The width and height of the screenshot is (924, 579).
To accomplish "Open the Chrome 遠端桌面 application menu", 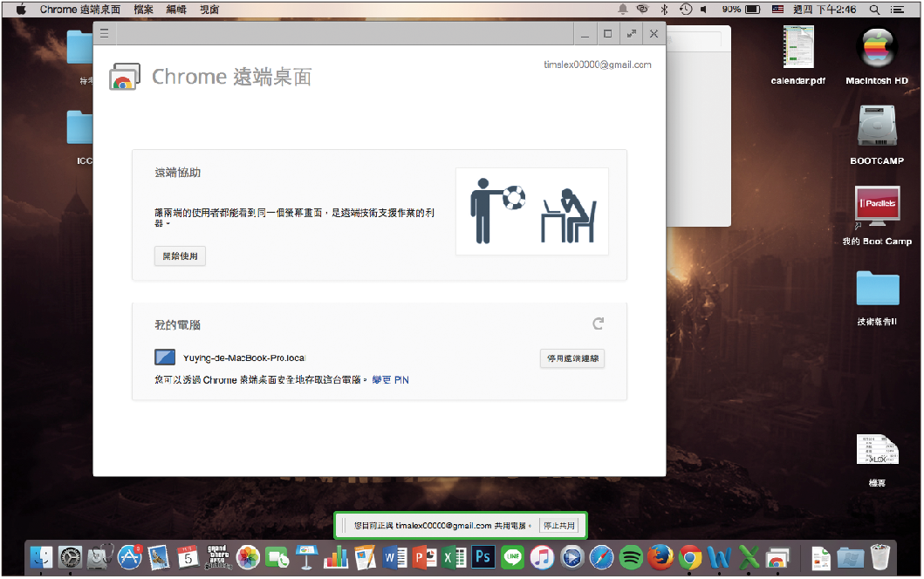I will tap(80, 10).
